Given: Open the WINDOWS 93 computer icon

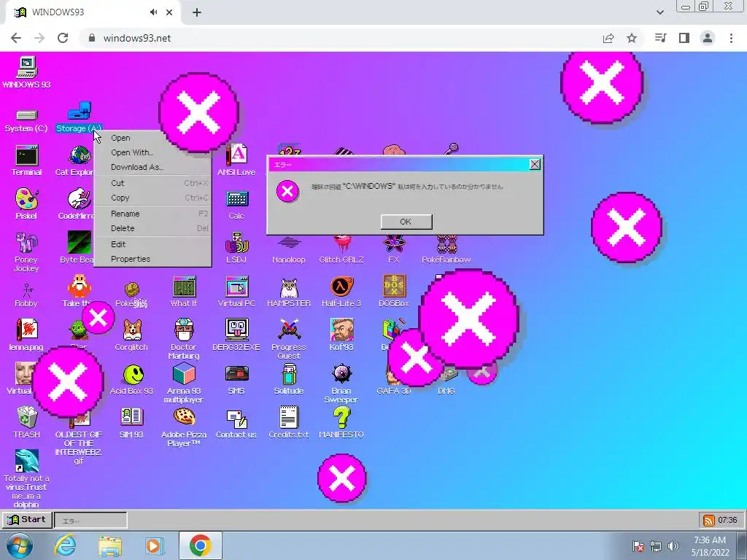Looking at the screenshot, I should [26, 68].
